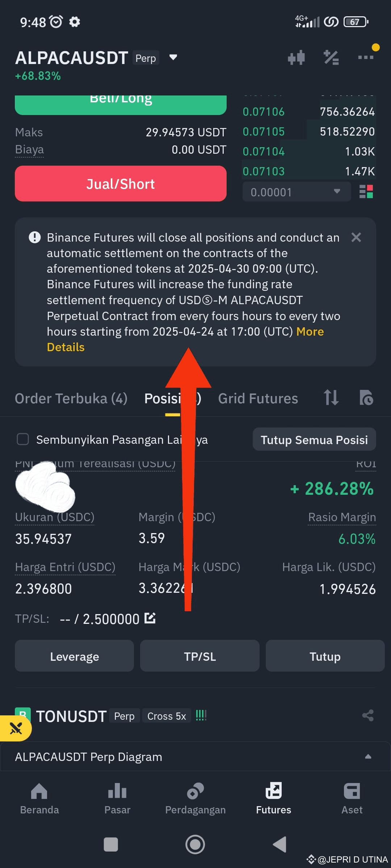The image size is (391, 868).
Task: Edit the TP/SL value with the pencil icon
Action: (150, 618)
